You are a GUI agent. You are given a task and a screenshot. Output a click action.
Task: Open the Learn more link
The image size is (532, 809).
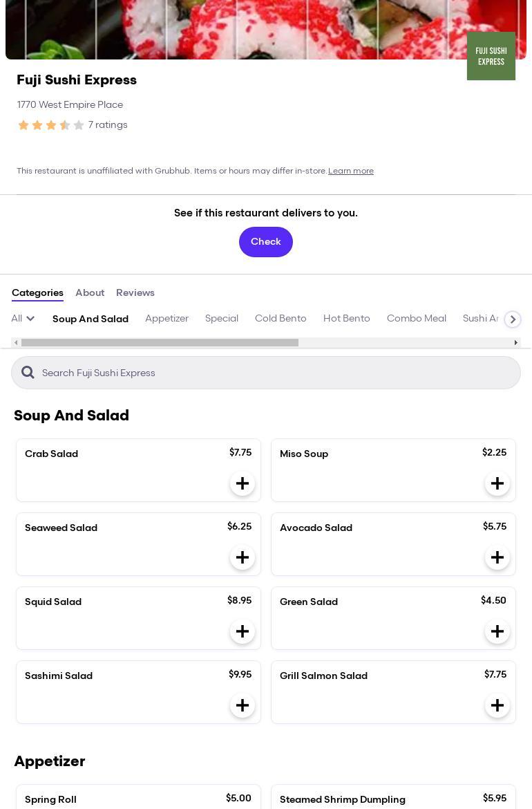click(351, 171)
